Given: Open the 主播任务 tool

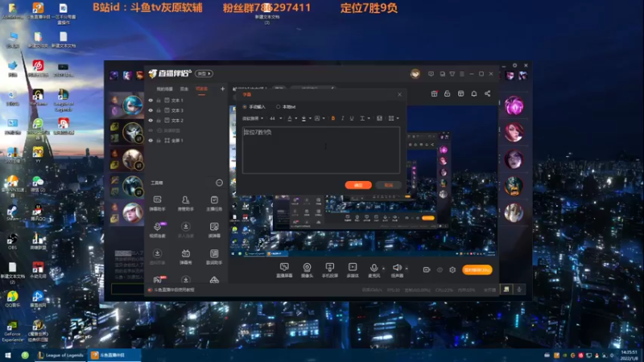Looking at the screenshot, I should (214, 204).
